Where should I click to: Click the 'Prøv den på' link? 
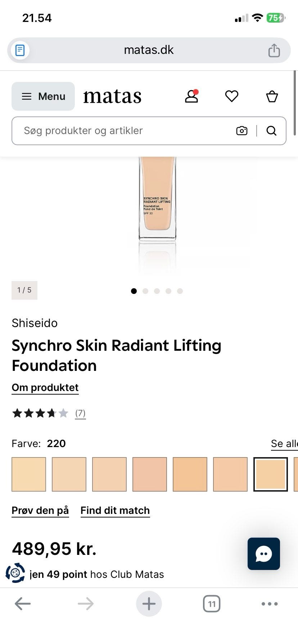click(40, 510)
